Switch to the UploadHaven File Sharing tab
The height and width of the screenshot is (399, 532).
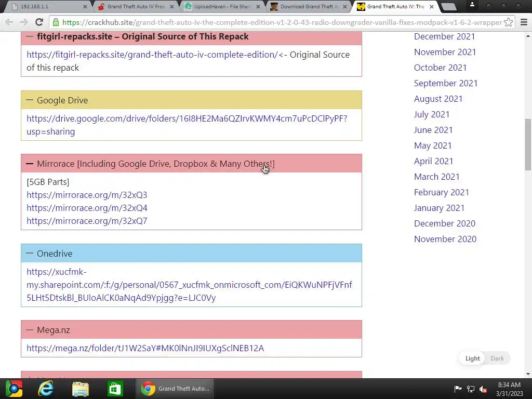click(222, 6)
